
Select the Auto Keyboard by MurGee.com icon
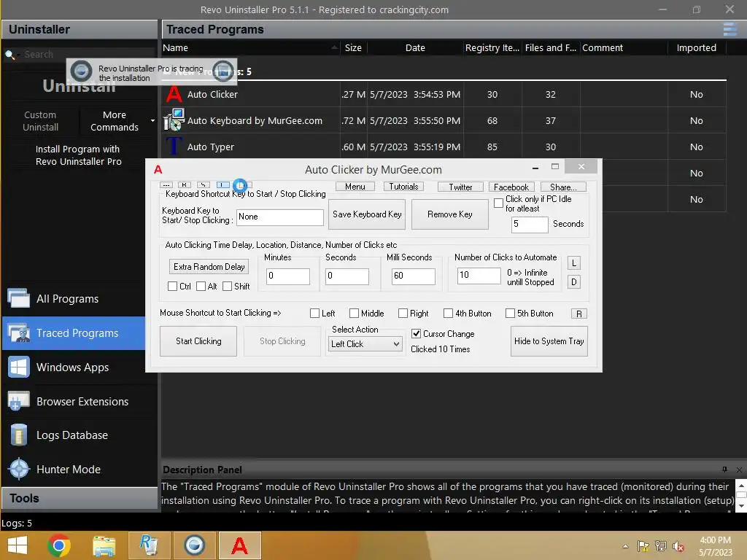coord(174,120)
